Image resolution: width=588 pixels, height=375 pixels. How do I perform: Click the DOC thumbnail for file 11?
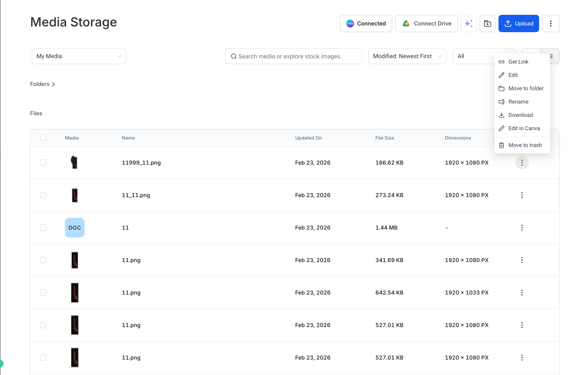(x=75, y=228)
